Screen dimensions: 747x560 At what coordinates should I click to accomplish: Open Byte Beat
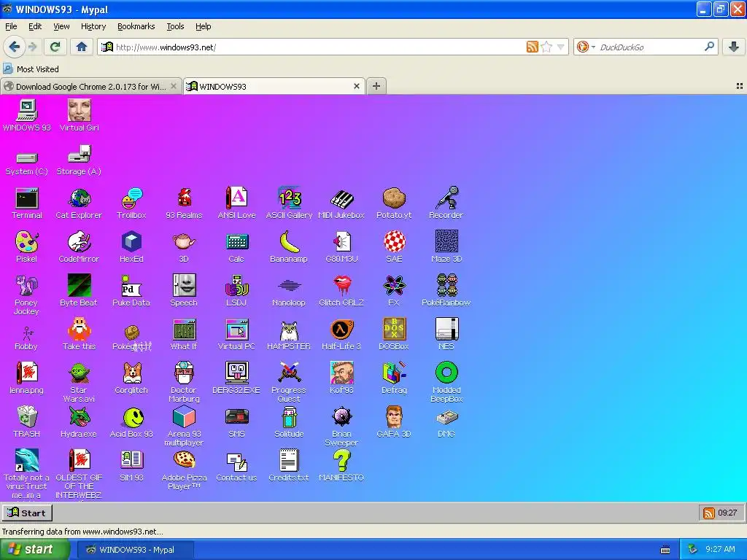pyautogui.click(x=79, y=291)
